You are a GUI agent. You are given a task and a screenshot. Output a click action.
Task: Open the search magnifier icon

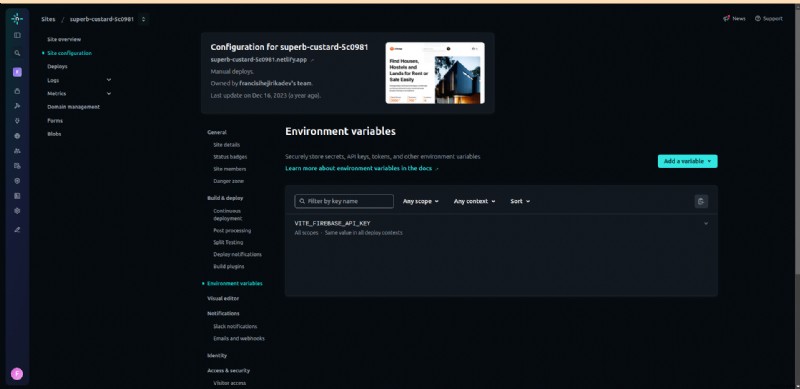tap(17, 53)
